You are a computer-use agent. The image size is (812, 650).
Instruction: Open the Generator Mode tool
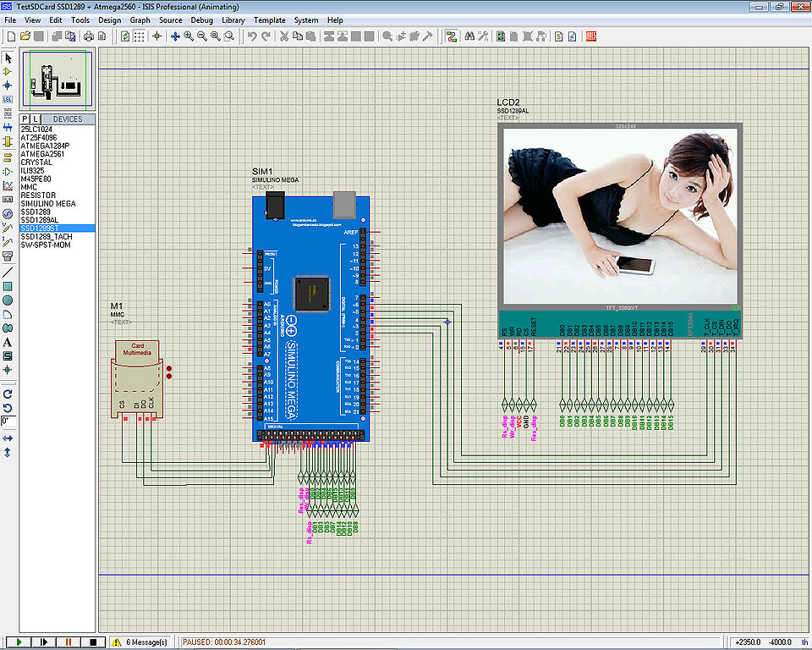(8, 213)
